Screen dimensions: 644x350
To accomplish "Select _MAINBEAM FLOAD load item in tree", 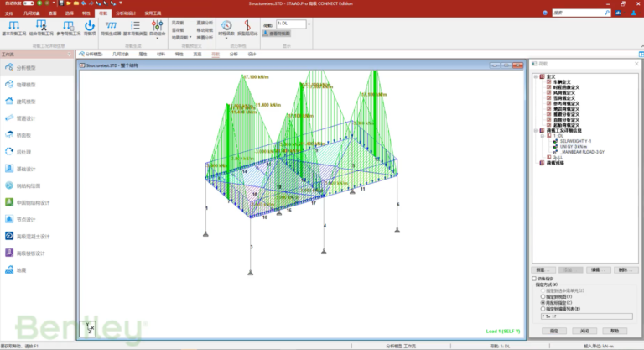I will 583,152.
